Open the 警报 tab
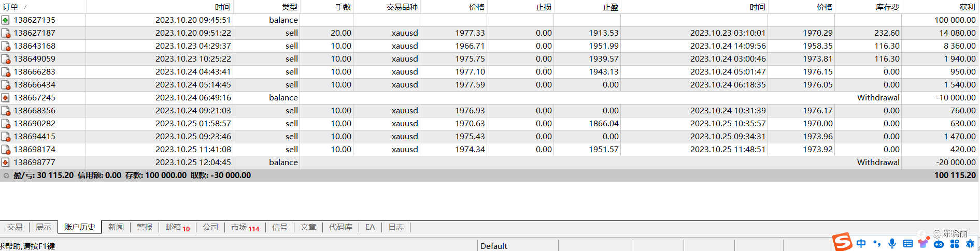 pyautogui.click(x=145, y=227)
